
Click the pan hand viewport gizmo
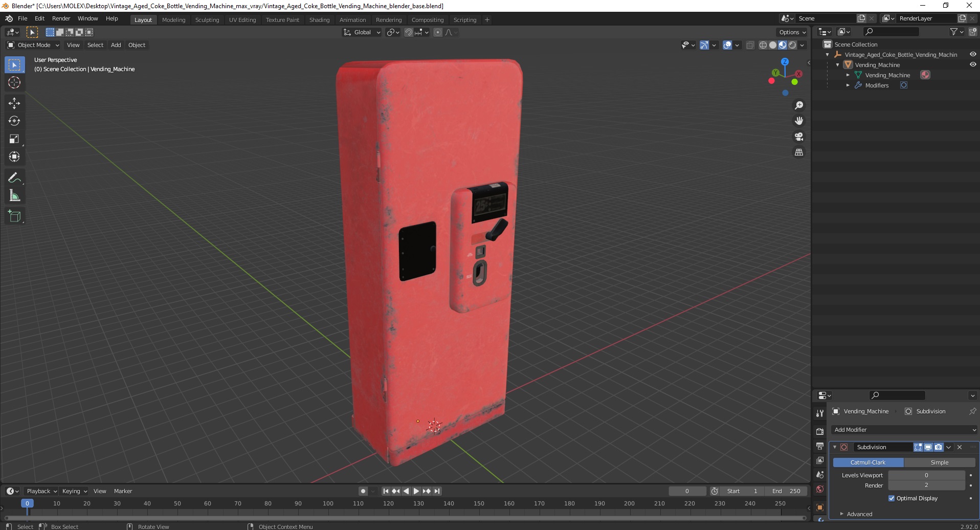coord(798,121)
